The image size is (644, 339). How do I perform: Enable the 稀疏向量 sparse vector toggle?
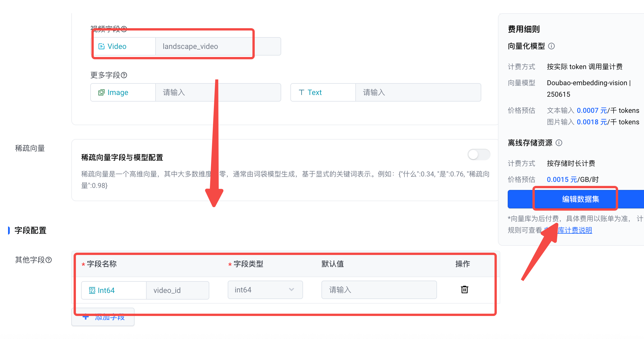[479, 155]
